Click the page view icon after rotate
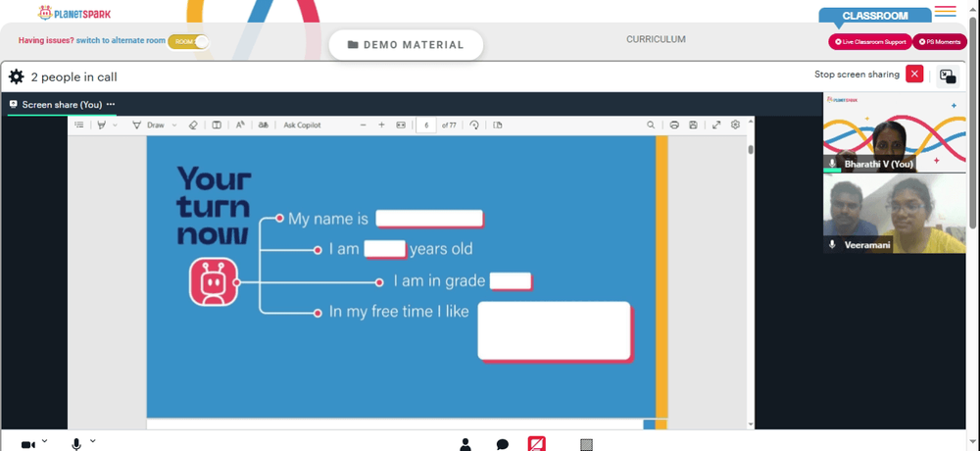This screenshot has height=451, width=980. (498, 125)
